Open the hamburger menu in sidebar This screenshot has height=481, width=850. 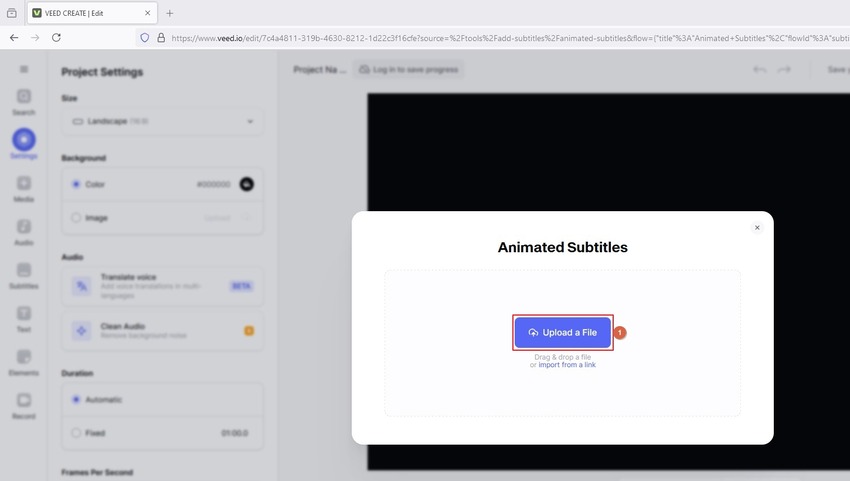(24, 69)
